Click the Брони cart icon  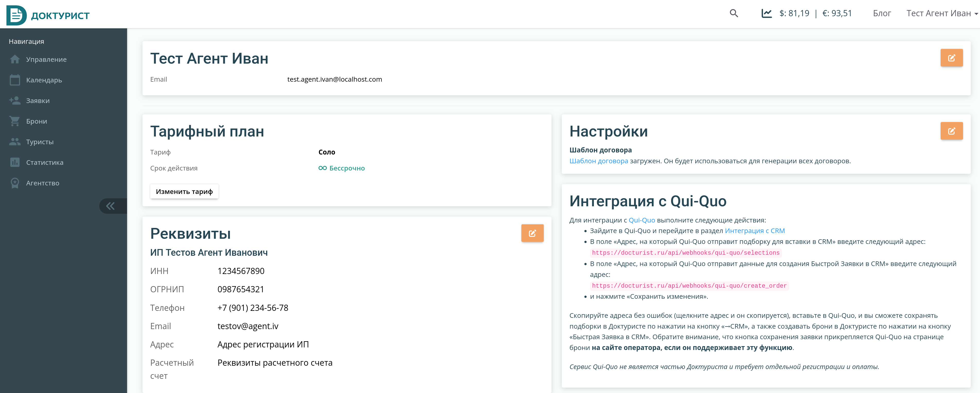tap(15, 121)
